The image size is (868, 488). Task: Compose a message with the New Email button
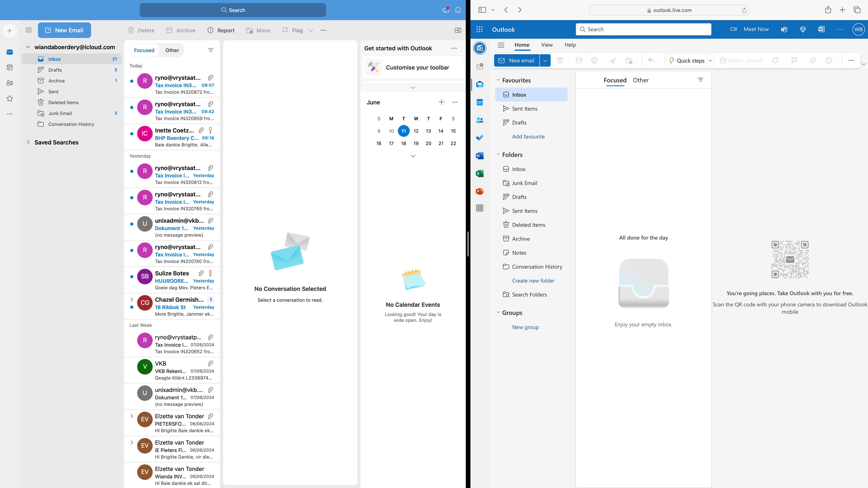pos(64,30)
